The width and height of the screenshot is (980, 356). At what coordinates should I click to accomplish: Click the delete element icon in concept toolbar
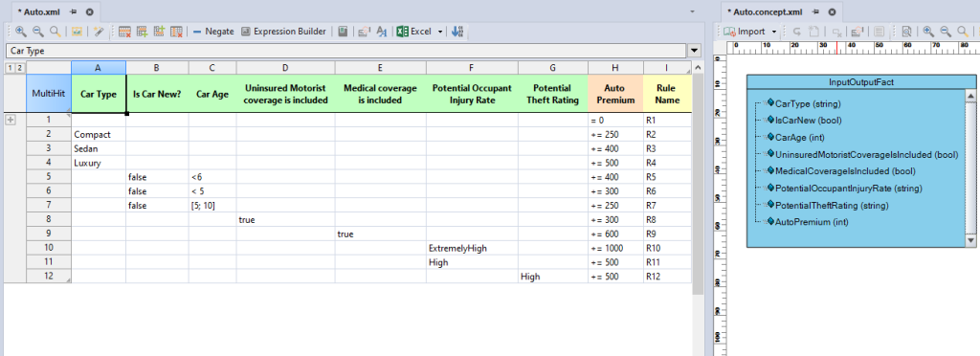(836, 32)
